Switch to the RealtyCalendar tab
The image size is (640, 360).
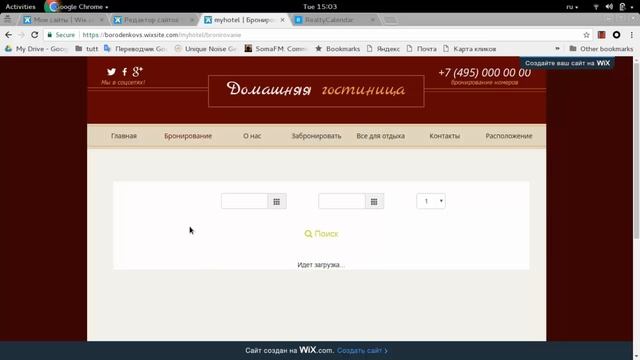(335, 20)
